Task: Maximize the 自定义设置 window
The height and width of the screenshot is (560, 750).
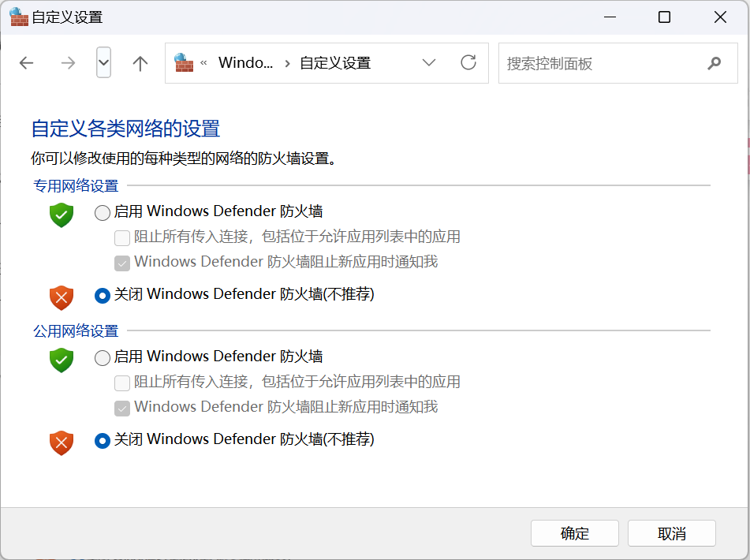Action: click(x=664, y=17)
